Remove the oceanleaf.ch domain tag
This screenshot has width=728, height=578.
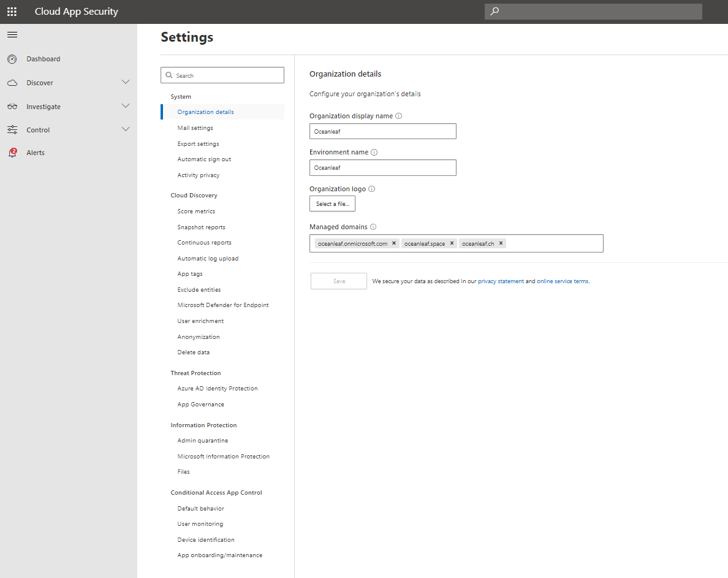tap(501, 243)
